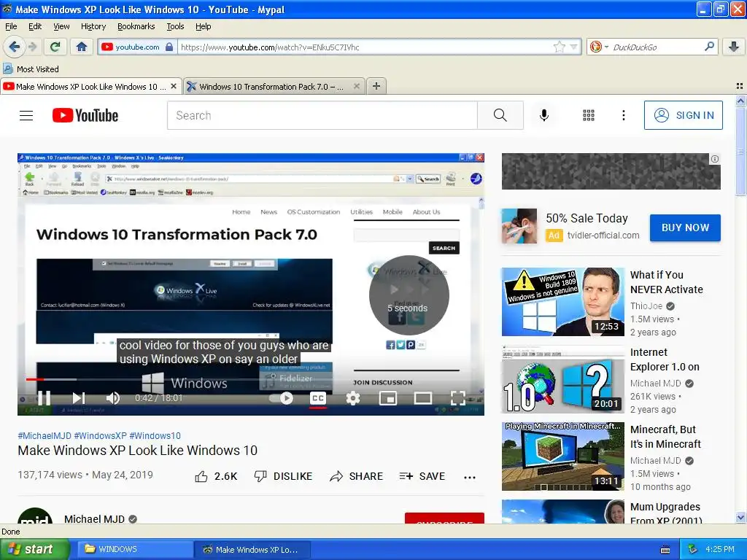Open video player settings gear
Viewport: 747px width, 560px height.
tap(353, 397)
